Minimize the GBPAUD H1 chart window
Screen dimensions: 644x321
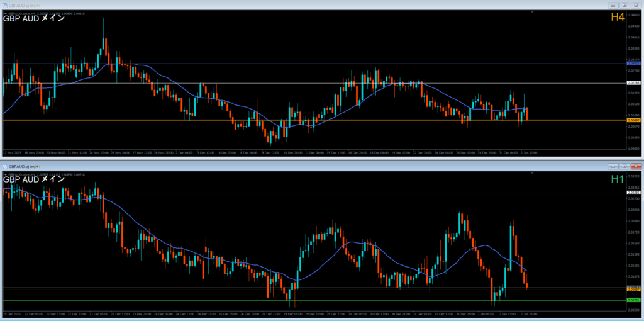pyautogui.click(x=612, y=166)
